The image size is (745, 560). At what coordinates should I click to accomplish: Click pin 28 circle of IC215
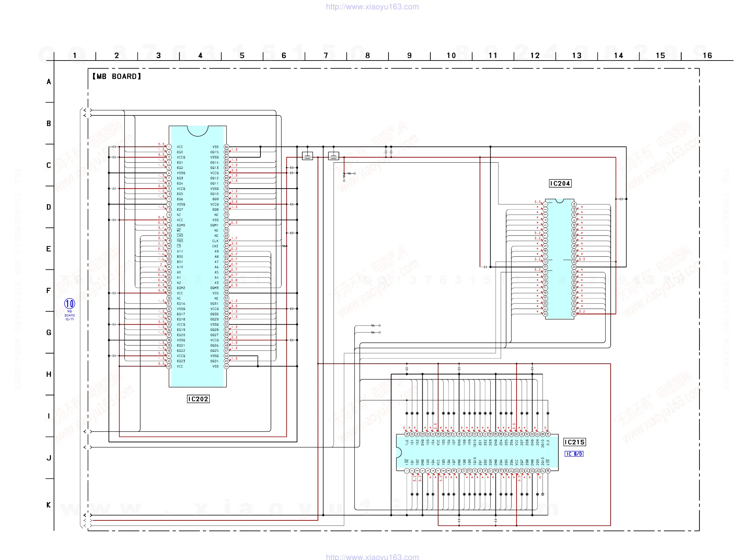[548, 471]
